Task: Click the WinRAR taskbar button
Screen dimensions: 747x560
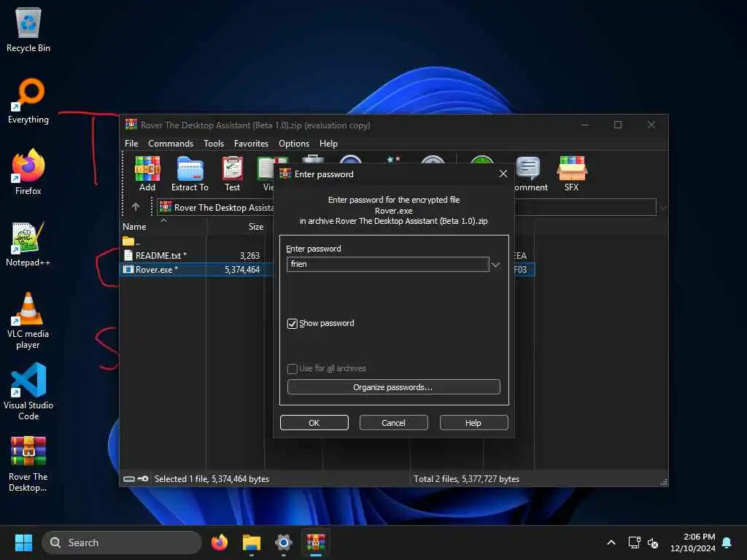Action: pyautogui.click(x=315, y=542)
